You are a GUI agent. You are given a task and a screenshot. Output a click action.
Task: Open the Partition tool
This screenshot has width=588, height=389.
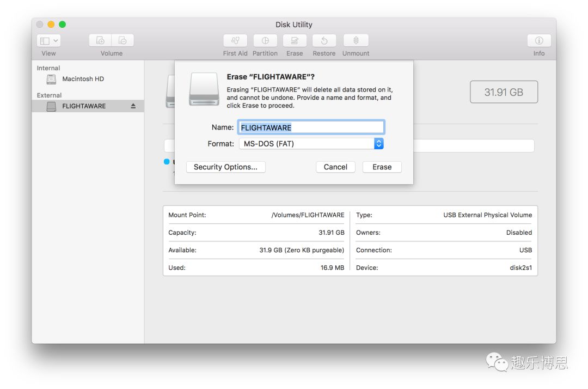tap(265, 40)
